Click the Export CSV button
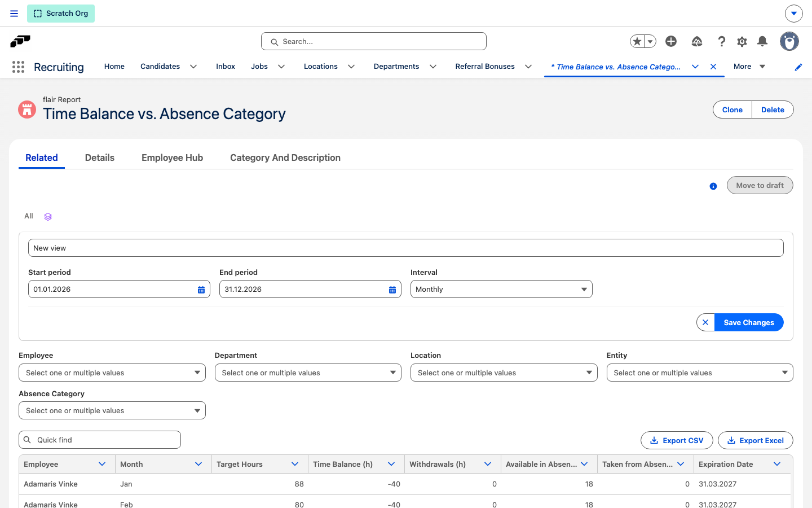812x508 pixels. pos(677,440)
